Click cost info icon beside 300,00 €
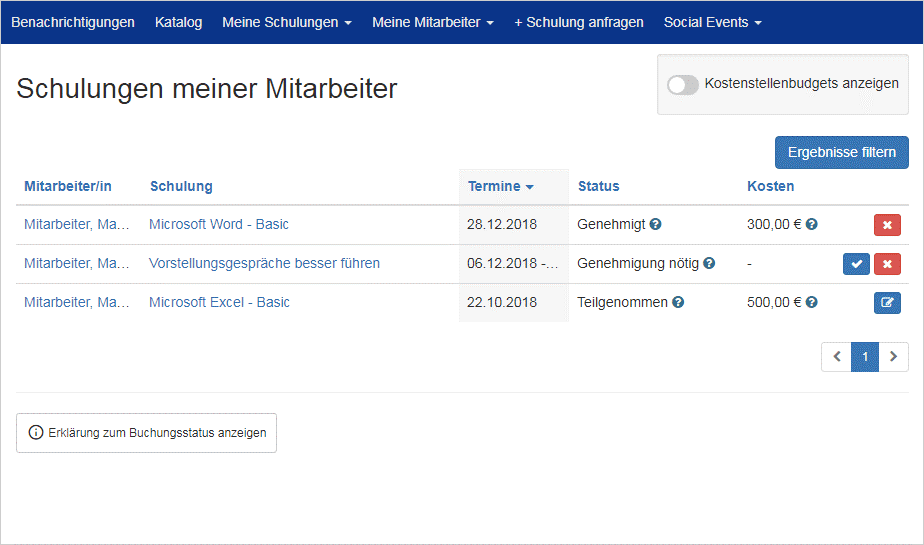924x545 pixels. pos(811,224)
